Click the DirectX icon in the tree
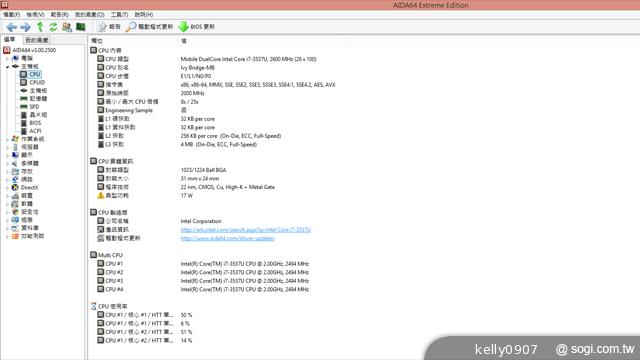 click(15, 187)
